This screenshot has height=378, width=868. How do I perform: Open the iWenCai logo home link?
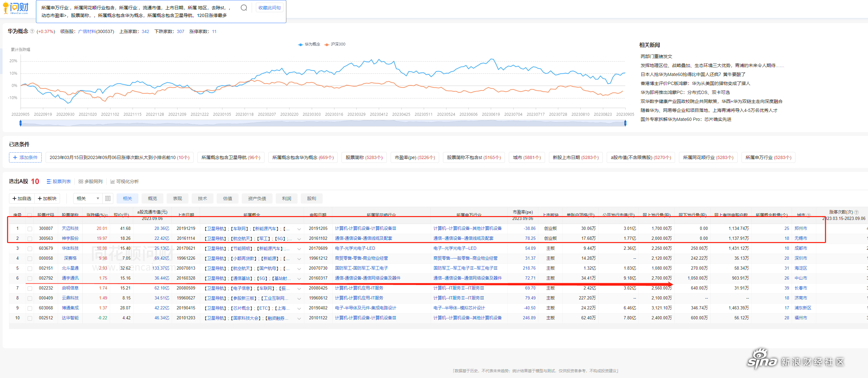(x=16, y=8)
